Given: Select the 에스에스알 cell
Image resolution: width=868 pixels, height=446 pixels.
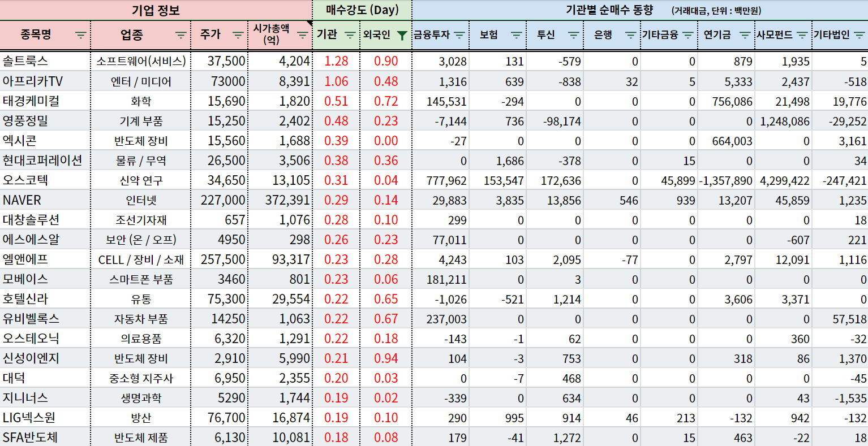Looking at the screenshot, I should coord(45,239).
